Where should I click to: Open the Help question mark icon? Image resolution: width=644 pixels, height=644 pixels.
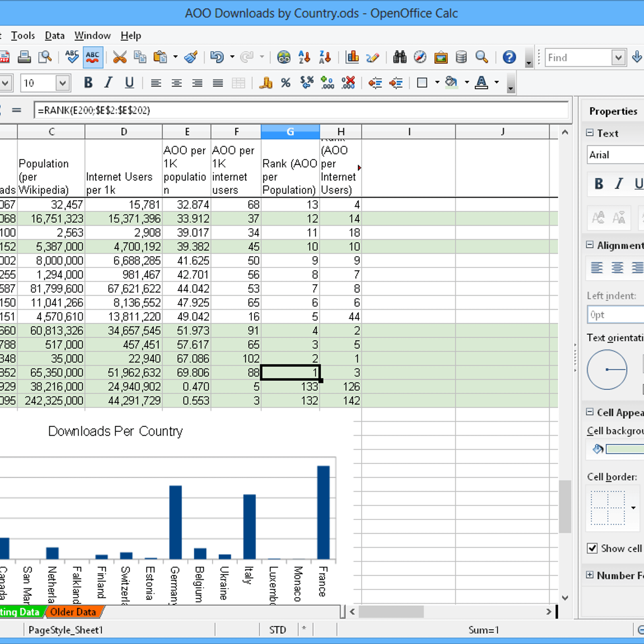pos(509,57)
